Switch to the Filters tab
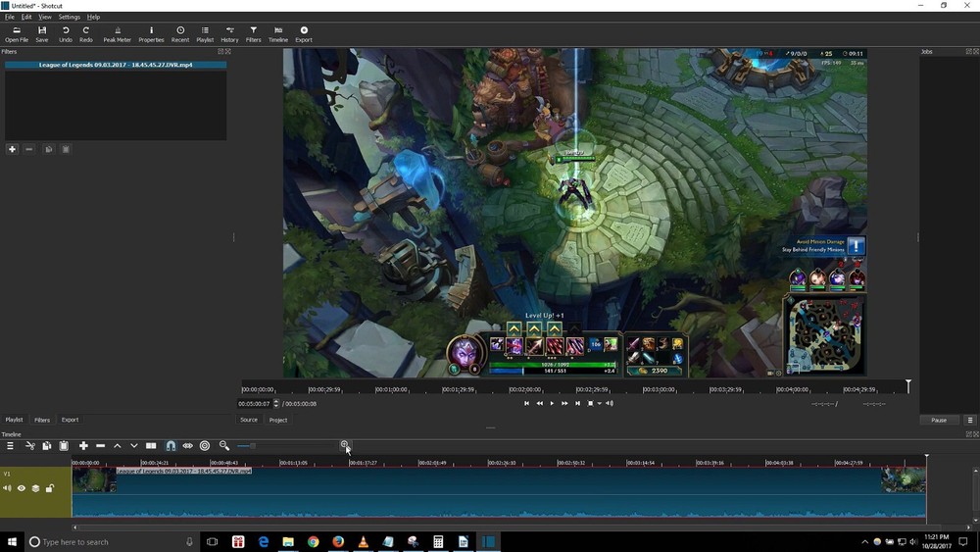 [42, 420]
